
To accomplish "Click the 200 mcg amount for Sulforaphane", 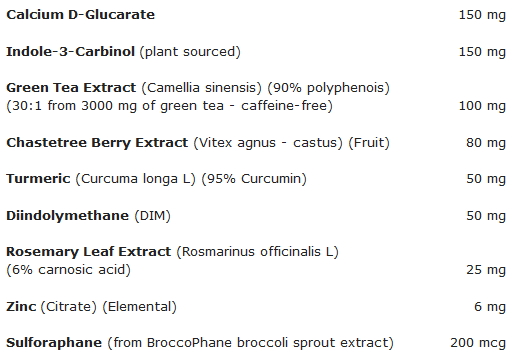I will point(478,343).
